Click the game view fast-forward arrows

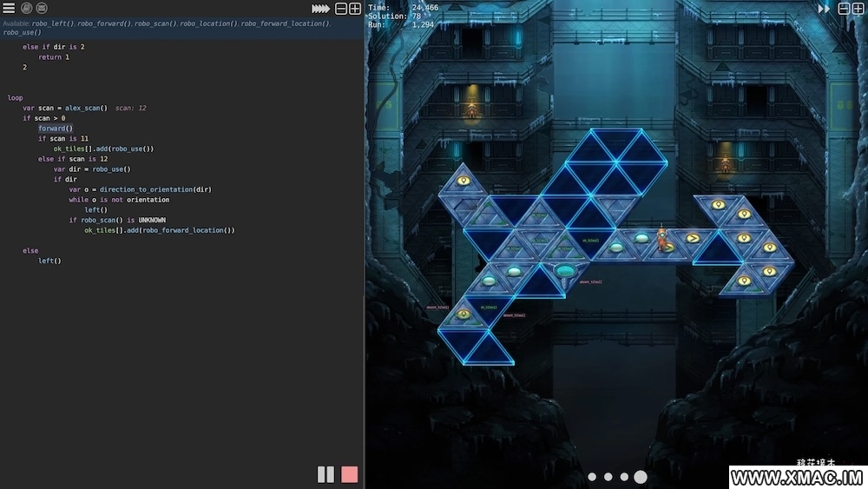click(x=824, y=9)
